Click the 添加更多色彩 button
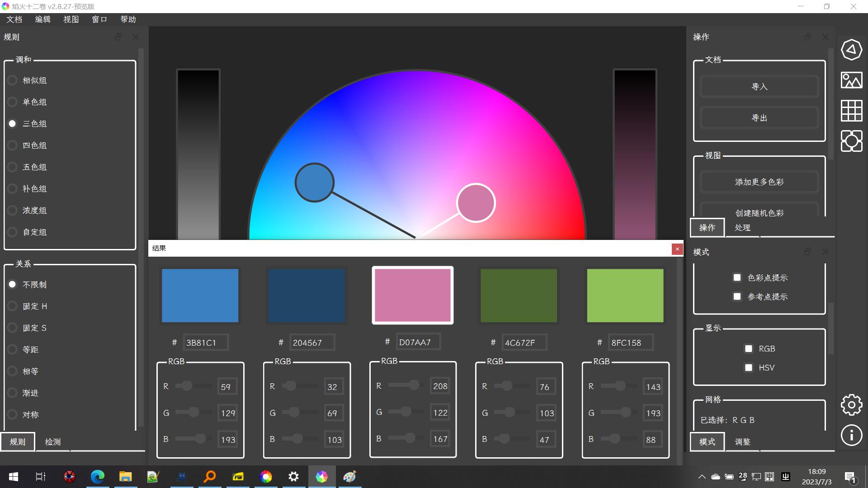Screen dimensions: 868x488 [x=759, y=182]
